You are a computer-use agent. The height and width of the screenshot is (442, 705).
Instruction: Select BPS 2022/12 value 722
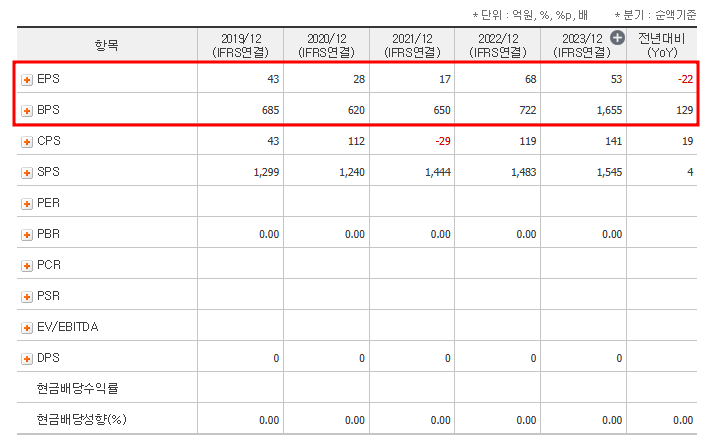pyautogui.click(x=528, y=110)
